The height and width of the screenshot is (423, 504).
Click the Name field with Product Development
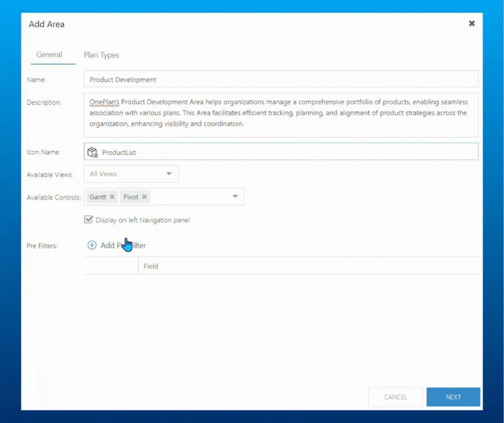click(281, 79)
